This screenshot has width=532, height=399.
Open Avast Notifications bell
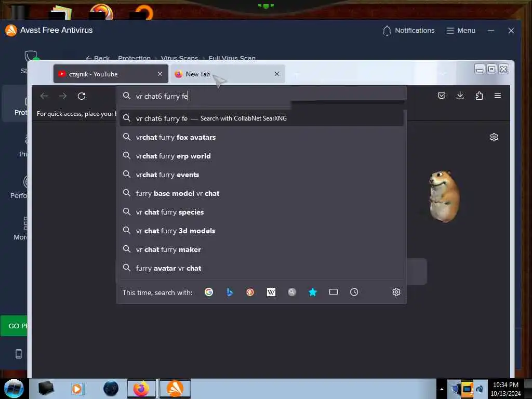tap(408, 31)
